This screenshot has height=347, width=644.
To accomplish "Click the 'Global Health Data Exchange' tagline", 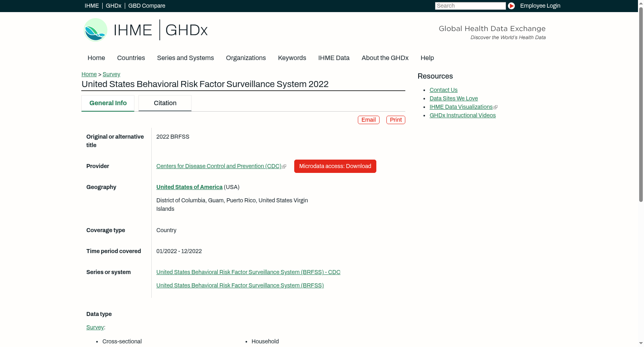I will point(492,29).
